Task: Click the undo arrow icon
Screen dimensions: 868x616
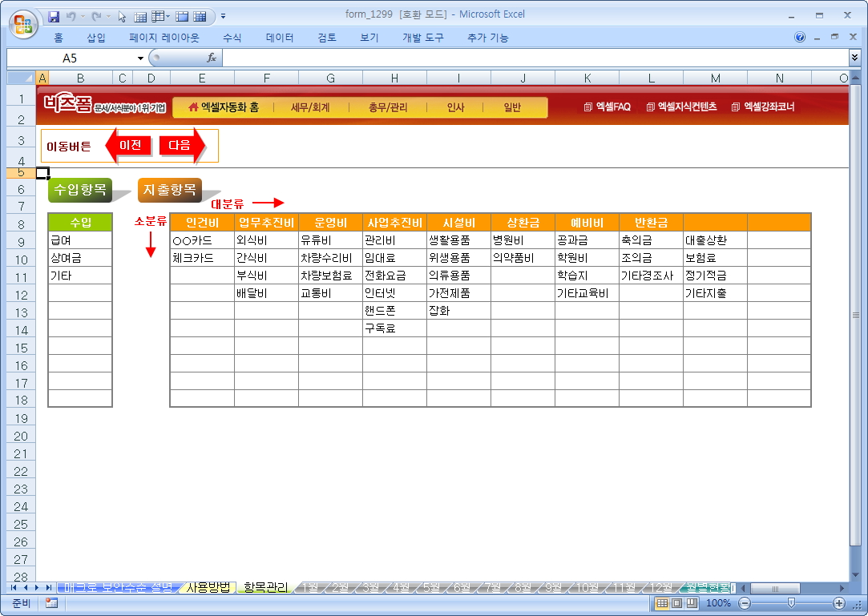Action: (x=71, y=15)
